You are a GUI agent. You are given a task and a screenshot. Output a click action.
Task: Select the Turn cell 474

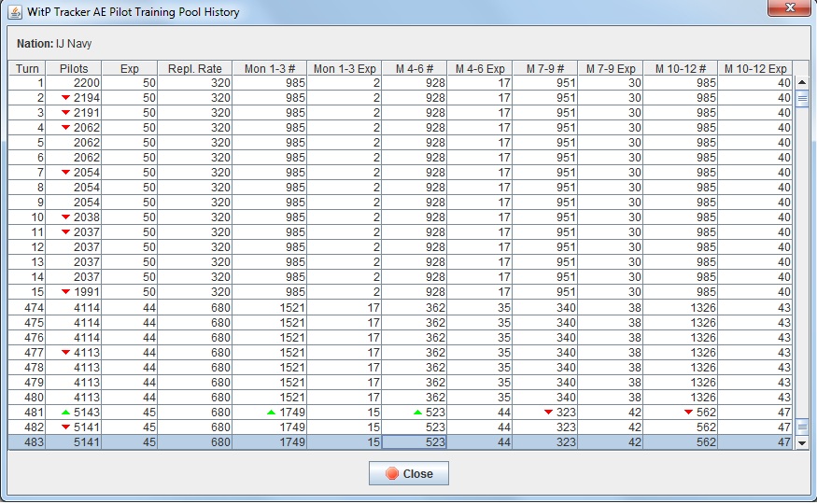[27, 308]
